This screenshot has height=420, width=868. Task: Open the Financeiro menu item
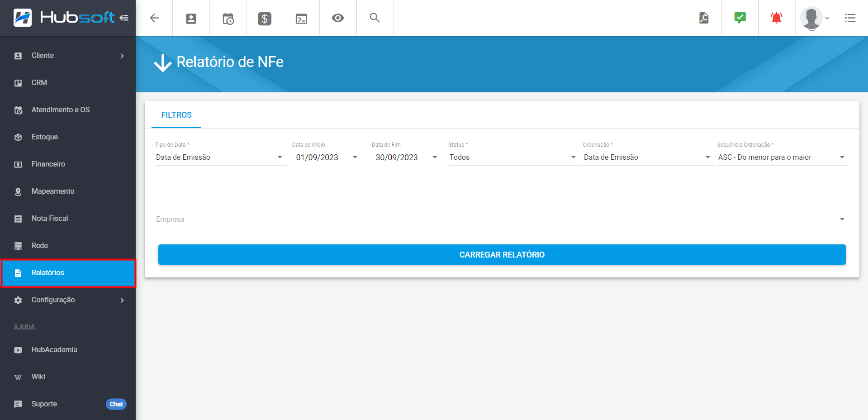[68, 164]
